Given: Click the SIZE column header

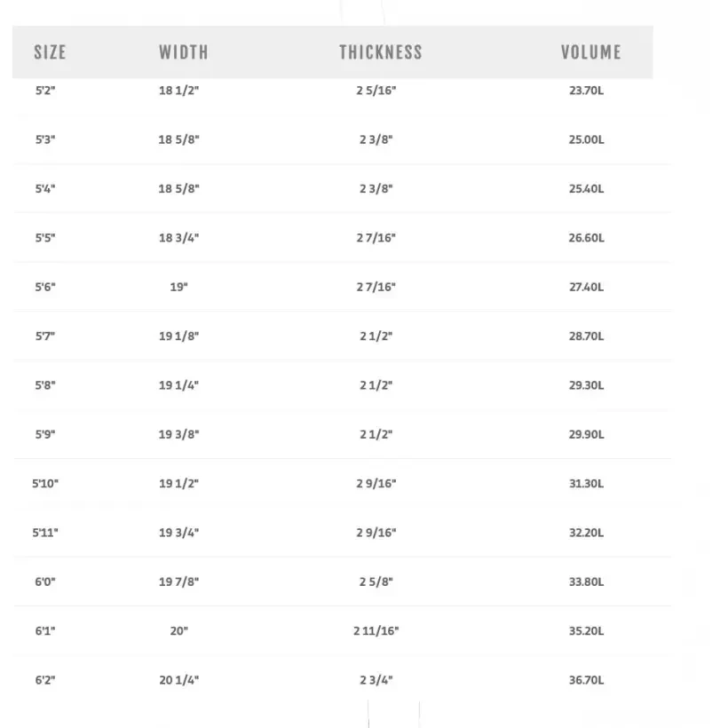Looking at the screenshot, I should tap(50, 52).
